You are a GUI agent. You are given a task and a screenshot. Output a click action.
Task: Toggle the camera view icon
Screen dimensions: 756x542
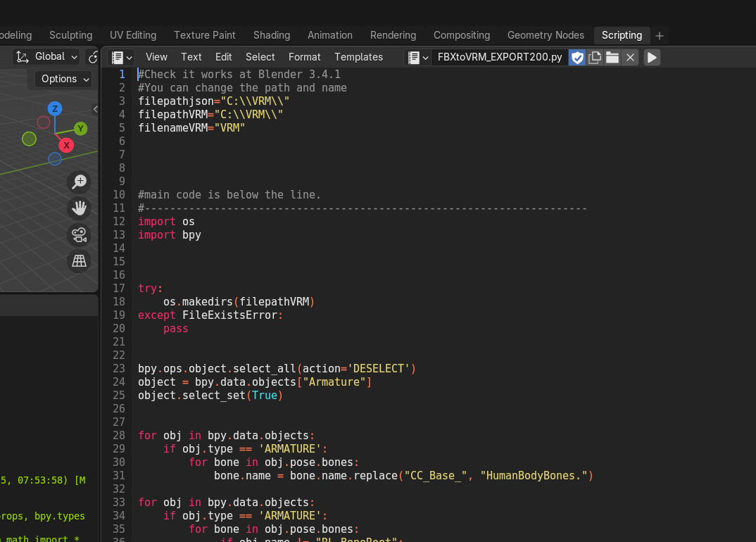tap(79, 235)
